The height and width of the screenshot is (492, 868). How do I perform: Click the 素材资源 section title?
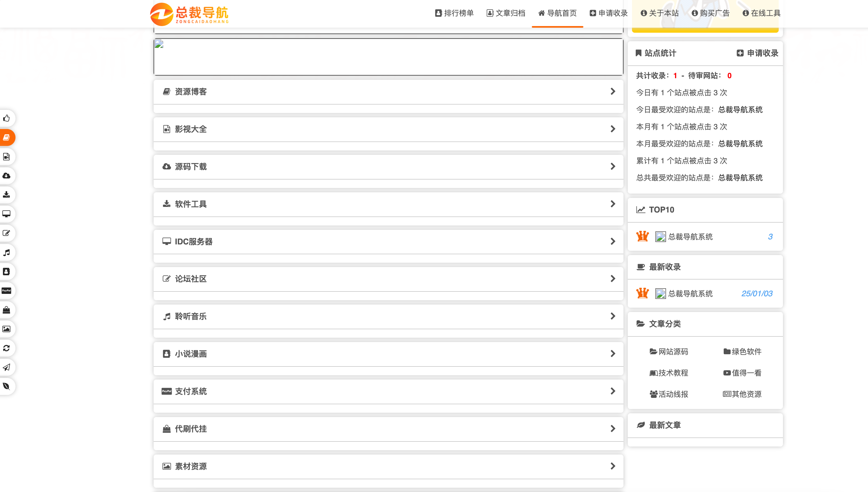(x=191, y=466)
